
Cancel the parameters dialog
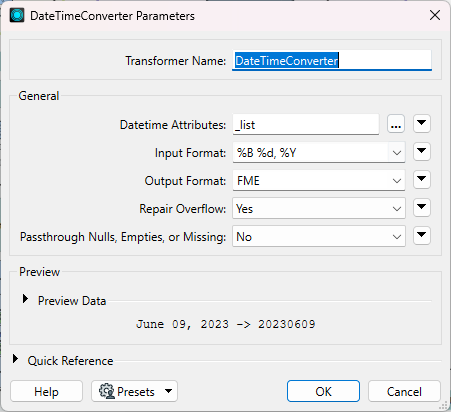click(404, 391)
